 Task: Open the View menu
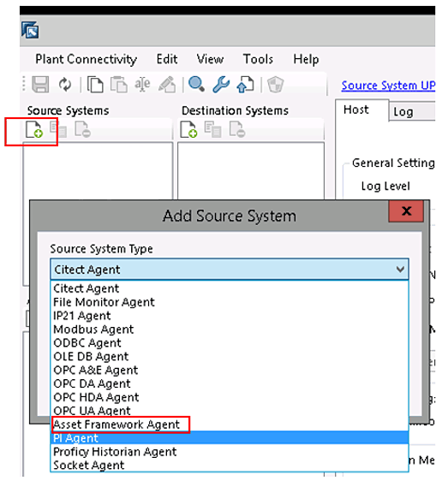(x=210, y=59)
